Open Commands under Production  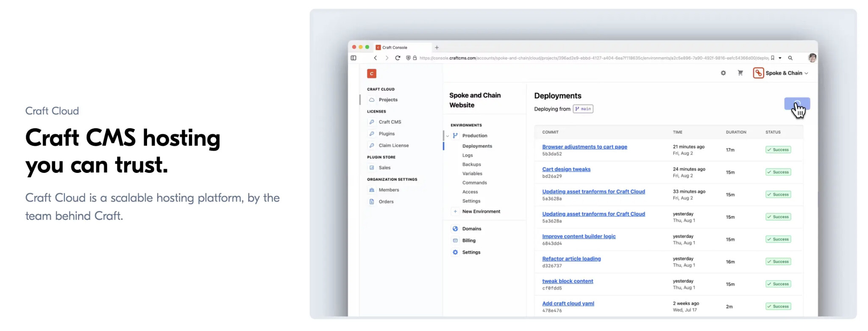(x=474, y=183)
